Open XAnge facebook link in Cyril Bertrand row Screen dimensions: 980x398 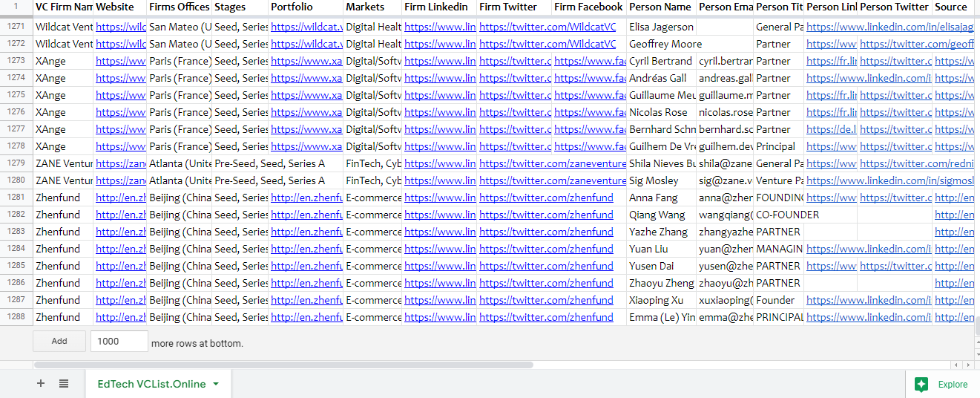click(590, 61)
